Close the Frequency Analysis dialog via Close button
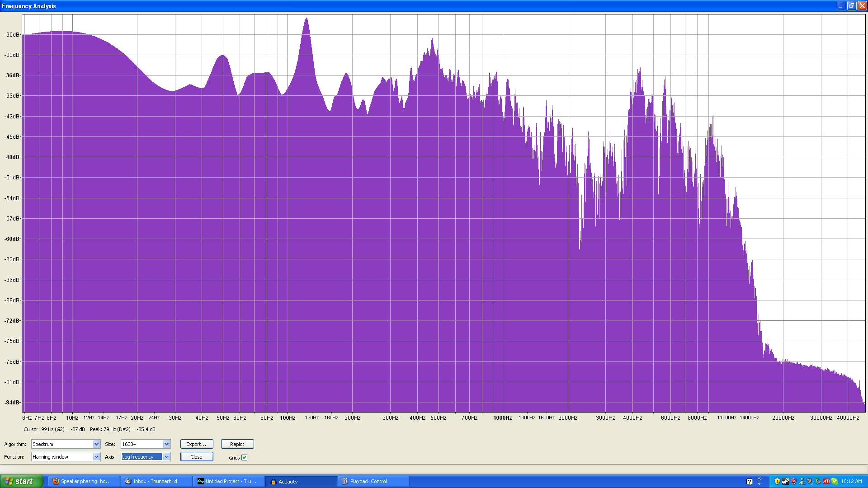The image size is (868, 488). 196,457
